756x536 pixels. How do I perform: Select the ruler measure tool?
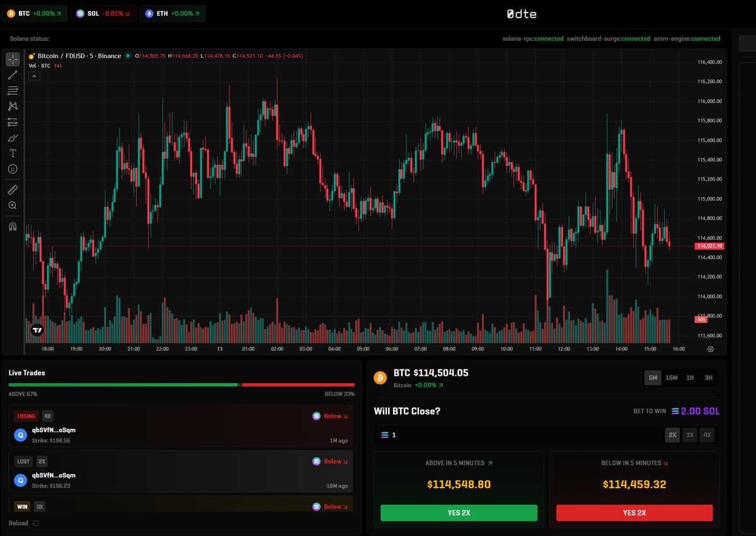pyautogui.click(x=13, y=190)
